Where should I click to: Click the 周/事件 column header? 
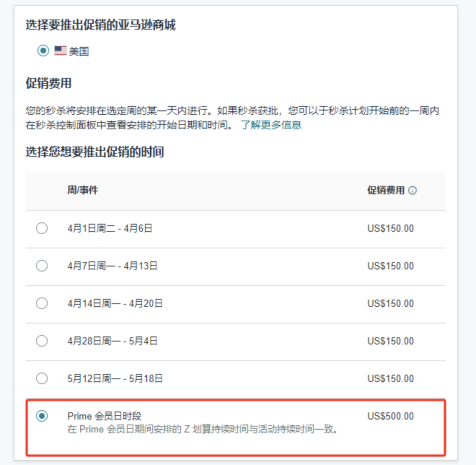[83, 190]
